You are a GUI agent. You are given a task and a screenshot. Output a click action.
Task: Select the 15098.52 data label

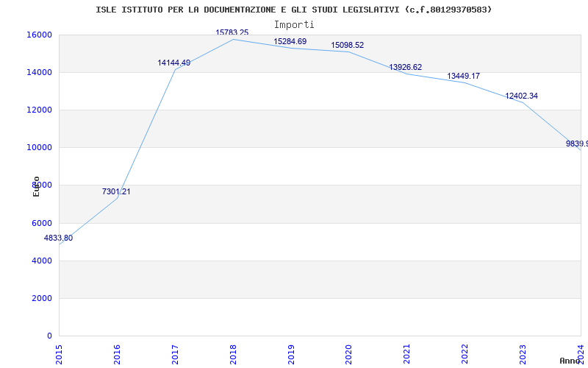347,45
